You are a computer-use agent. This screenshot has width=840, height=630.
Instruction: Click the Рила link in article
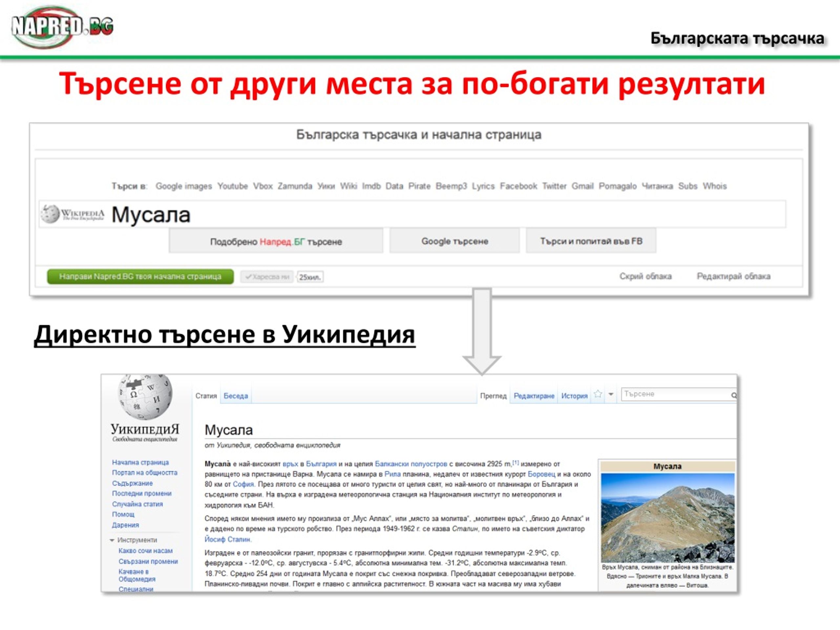[392, 474]
